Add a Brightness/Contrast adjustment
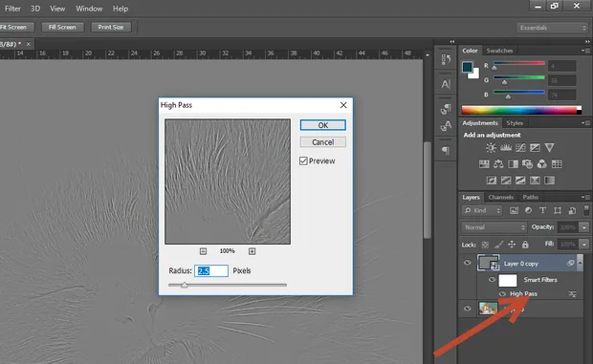This screenshot has height=364, width=593. point(491,148)
